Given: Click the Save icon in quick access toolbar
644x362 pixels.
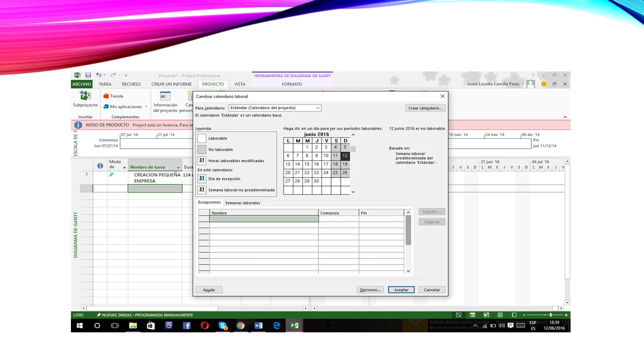Looking at the screenshot, I should [x=88, y=75].
